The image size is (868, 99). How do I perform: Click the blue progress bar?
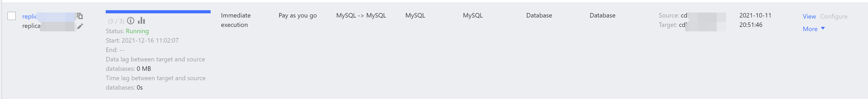(x=158, y=12)
